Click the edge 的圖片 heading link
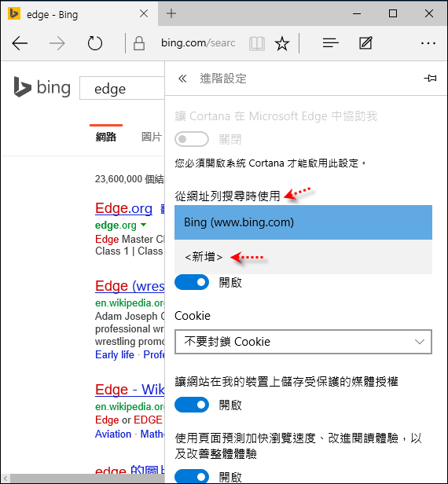448x484 pixels. point(130,471)
